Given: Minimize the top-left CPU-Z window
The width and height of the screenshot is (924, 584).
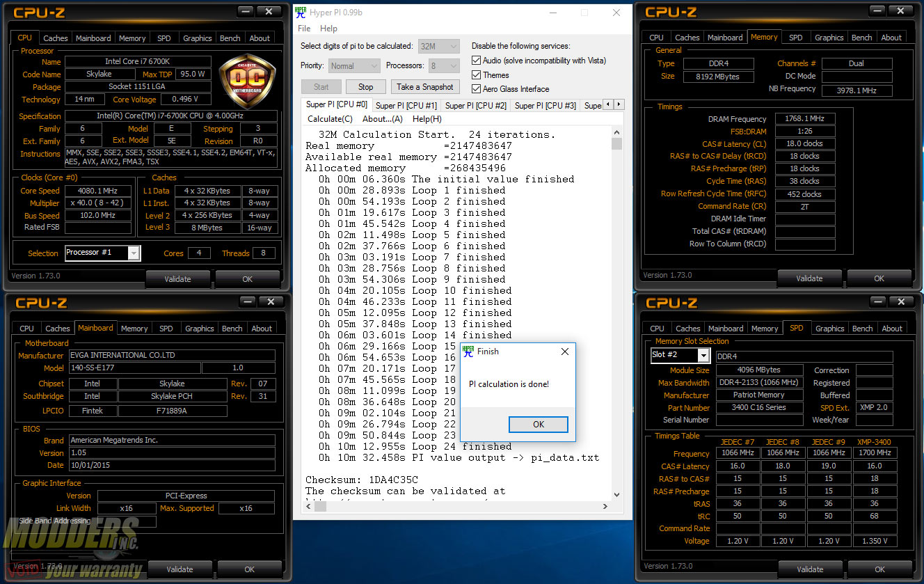Looking at the screenshot, I should point(246,12).
